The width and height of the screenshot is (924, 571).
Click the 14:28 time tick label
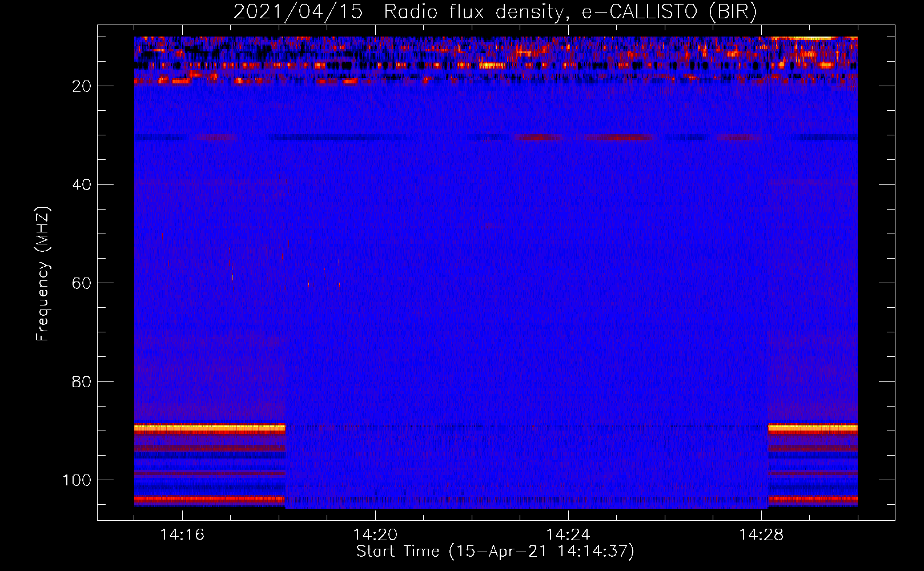click(x=761, y=535)
